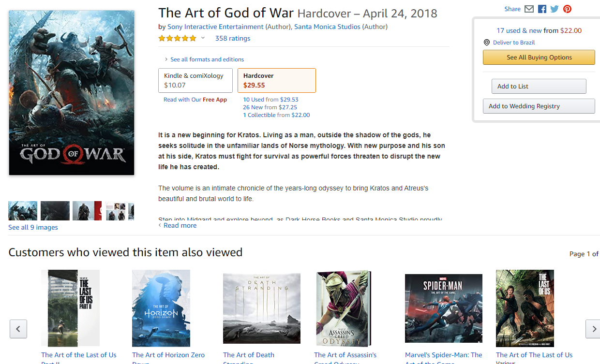Share the book on Pinterest
The image size is (600, 364).
567,9
